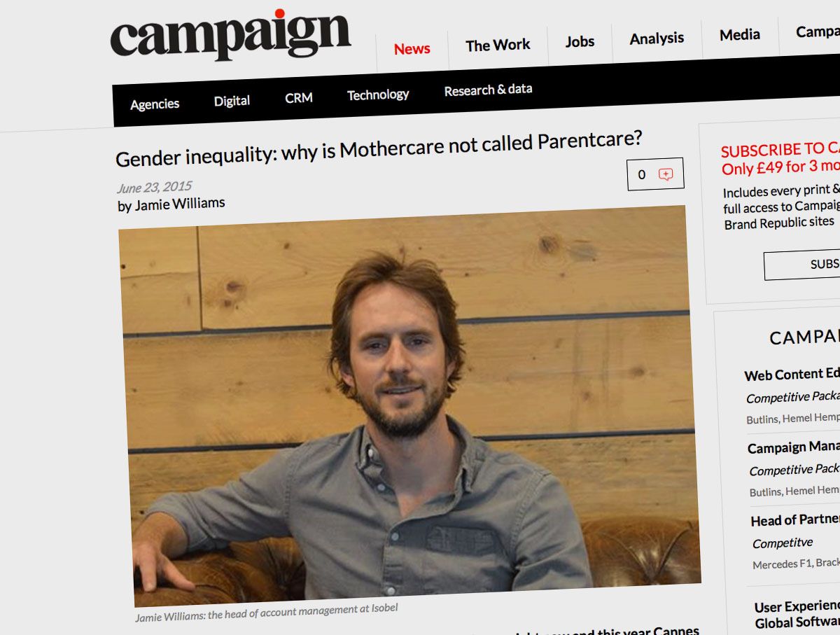Image resolution: width=840 pixels, height=635 pixels.
Task: Select the Analysis tab
Action: click(x=657, y=39)
